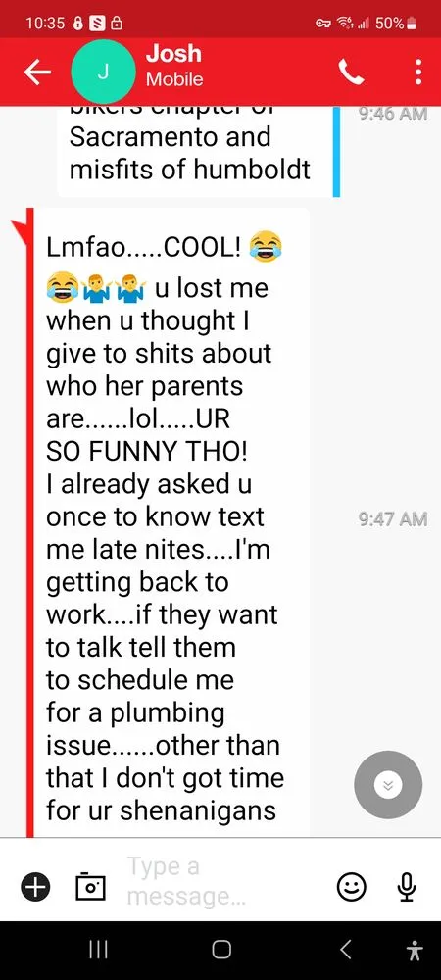
Task: Tap Android back navigation chevron
Action: tap(345, 950)
